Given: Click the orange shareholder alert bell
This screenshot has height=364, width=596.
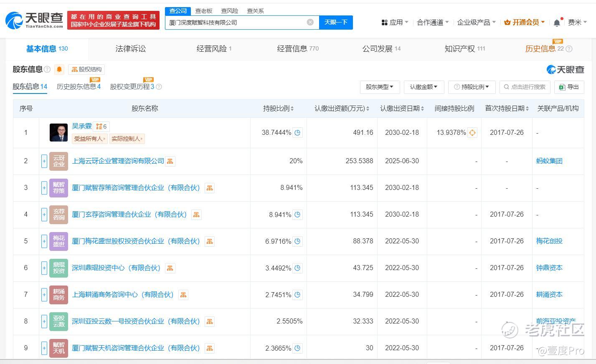Looking at the screenshot, I should tap(59, 69).
